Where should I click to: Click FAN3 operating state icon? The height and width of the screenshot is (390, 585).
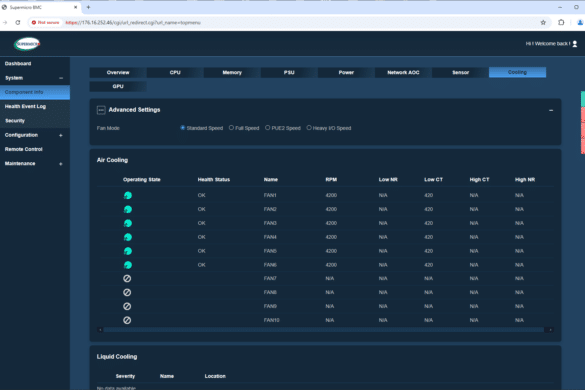[128, 223]
